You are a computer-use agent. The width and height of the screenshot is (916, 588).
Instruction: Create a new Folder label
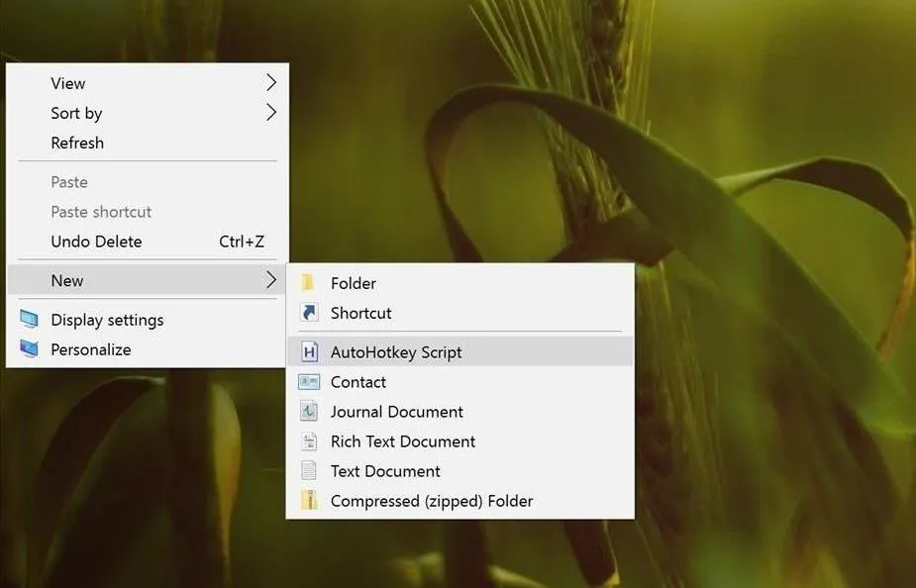(354, 283)
